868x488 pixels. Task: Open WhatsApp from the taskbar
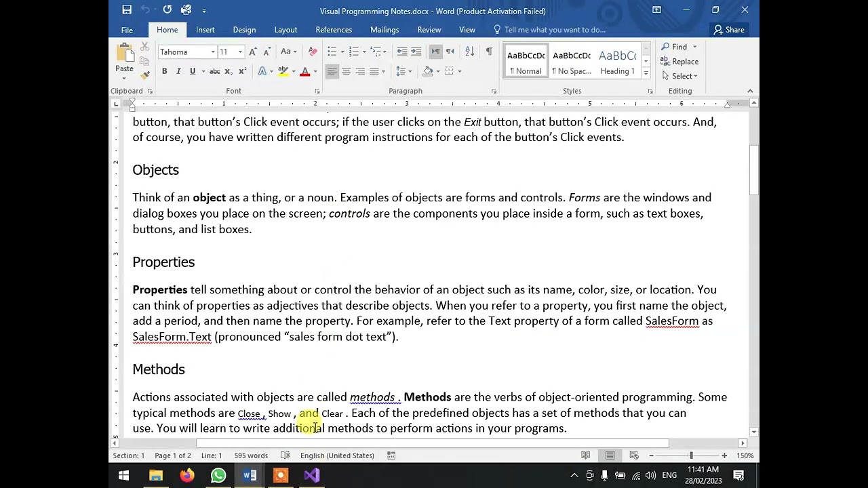218,476
